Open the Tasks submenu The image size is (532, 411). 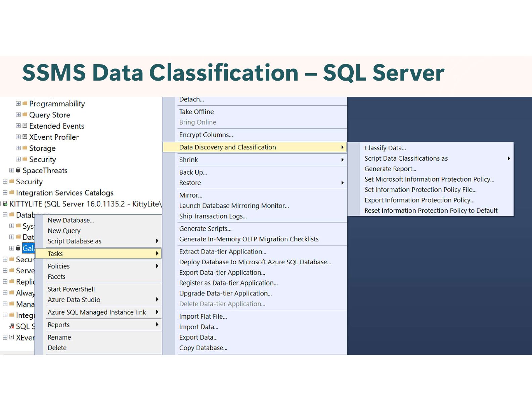(x=98, y=254)
